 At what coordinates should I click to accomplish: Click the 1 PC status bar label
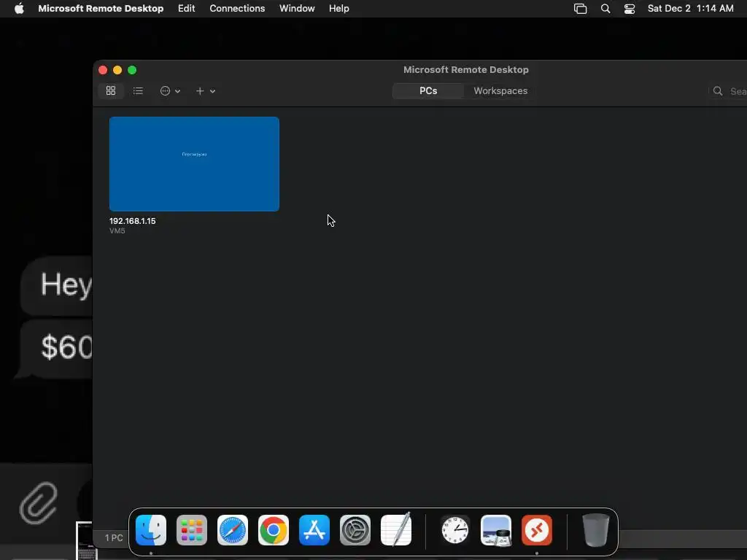pos(114,537)
